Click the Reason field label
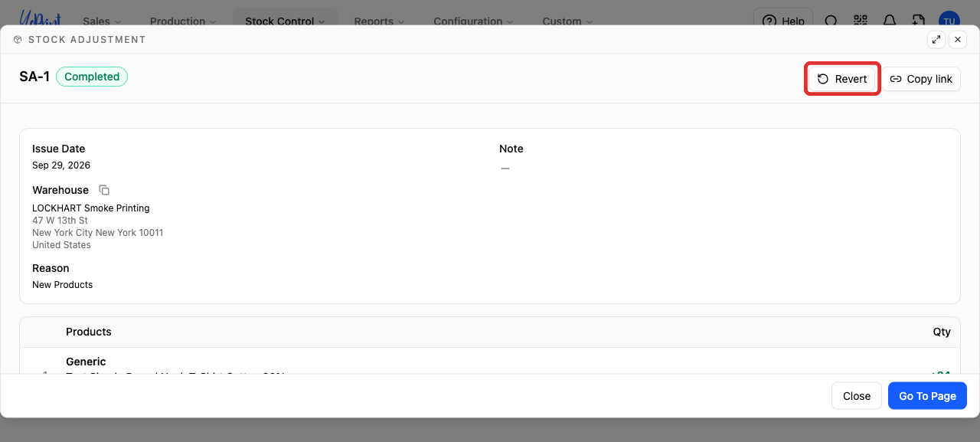The width and height of the screenshot is (980, 442). pos(51,268)
